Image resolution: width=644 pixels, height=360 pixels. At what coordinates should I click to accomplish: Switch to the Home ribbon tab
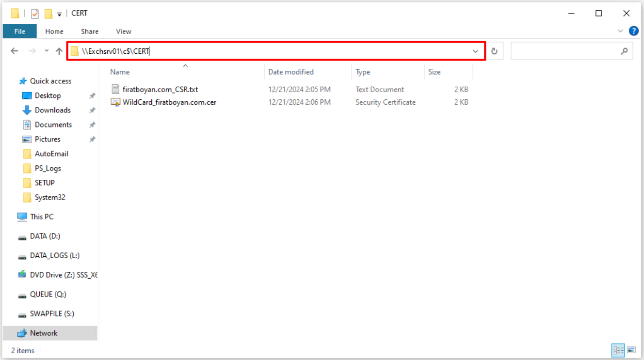click(x=54, y=31)
